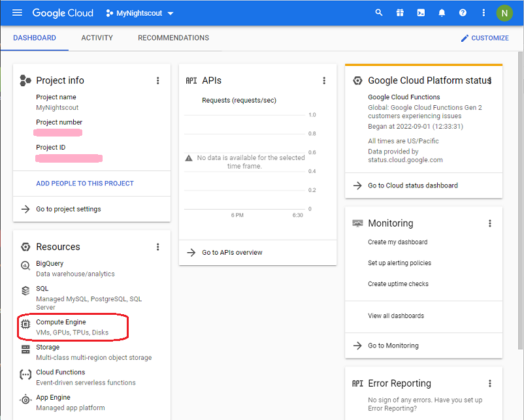Click the help question mark icon
The image size is (524, 420).
[463, 12]
